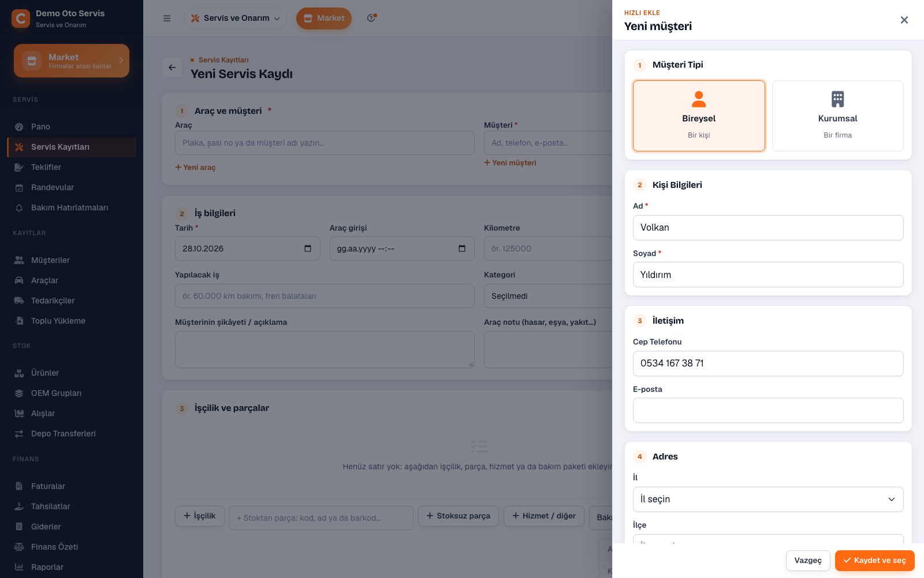
Task: Click the + Yeni araç link
Action: [195, 167]
